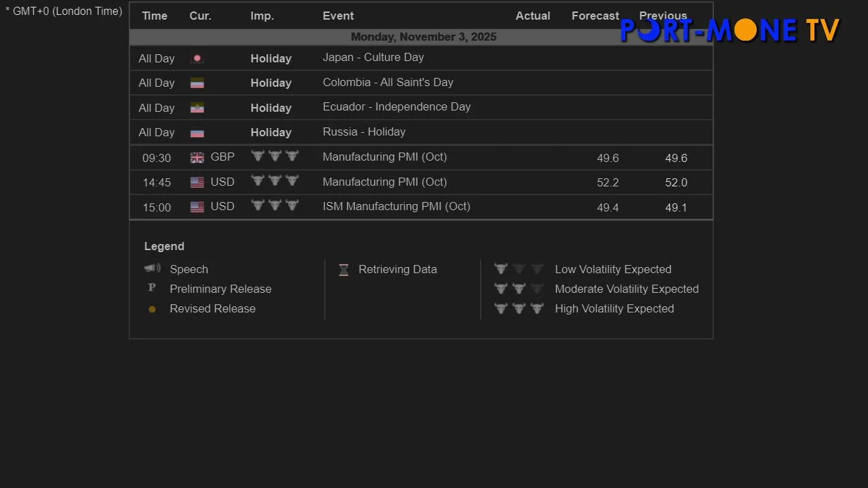The width and height of the screenshot is (868, 488).
Task: Click the Revised Release dot icon
Action: tap(152, 309)
